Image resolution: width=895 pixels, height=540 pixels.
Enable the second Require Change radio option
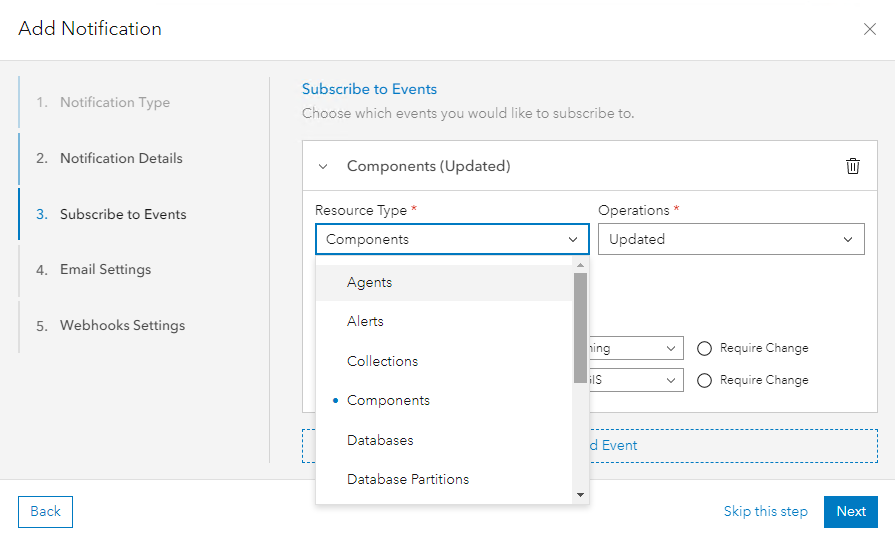coord(704,380)
